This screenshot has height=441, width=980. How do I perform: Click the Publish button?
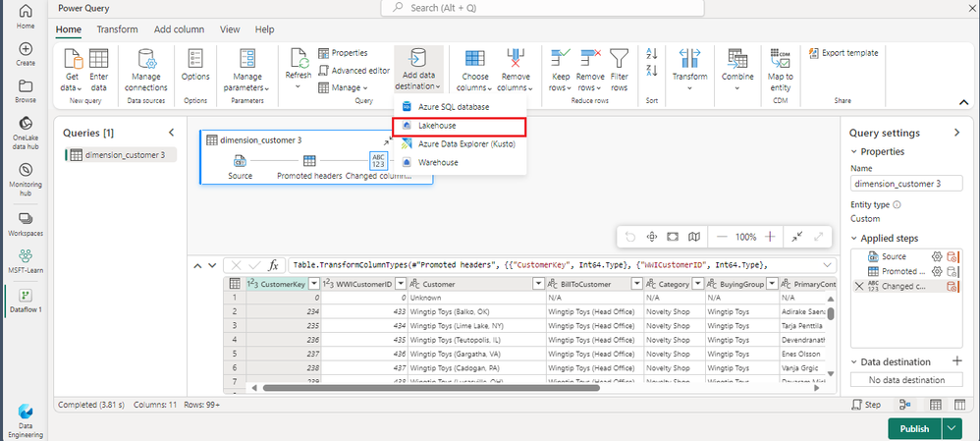click(x=915, y=428)
